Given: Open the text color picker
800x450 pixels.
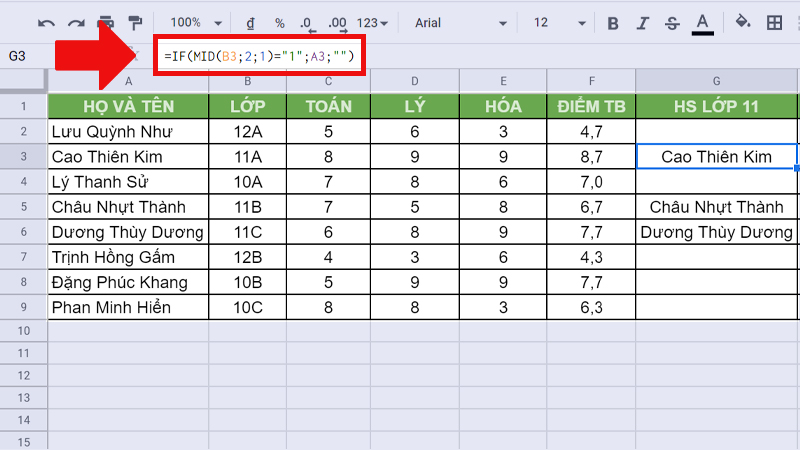Looking at the screenshot, I should pos(703,22).
